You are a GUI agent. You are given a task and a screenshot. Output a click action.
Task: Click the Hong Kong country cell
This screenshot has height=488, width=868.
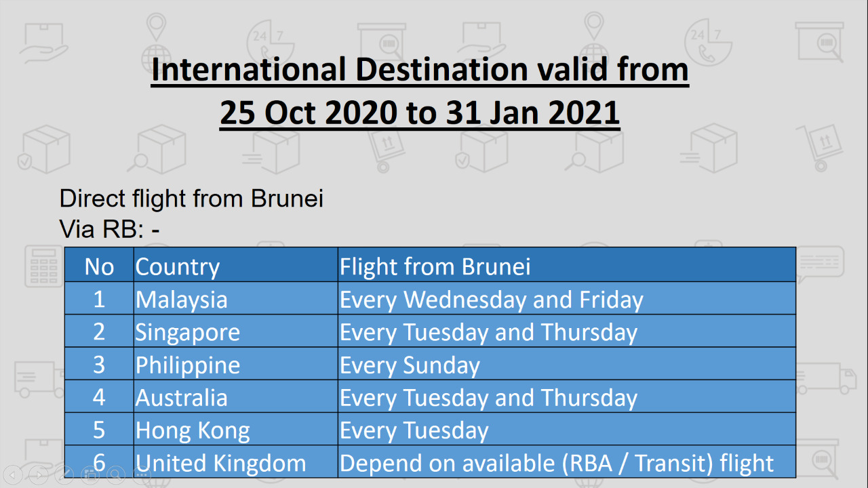tap(236, 430)
